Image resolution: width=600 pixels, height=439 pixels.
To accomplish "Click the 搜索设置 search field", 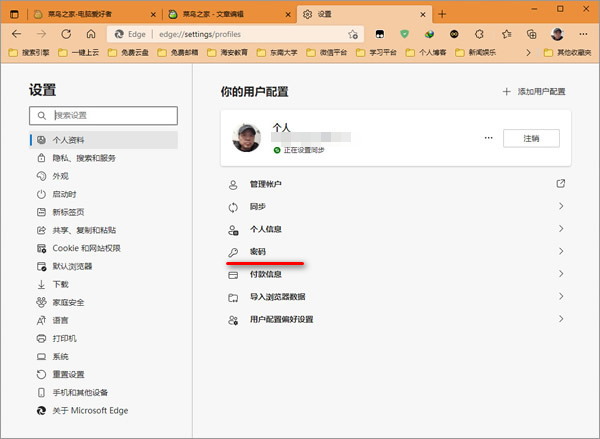I will (104, 116).
